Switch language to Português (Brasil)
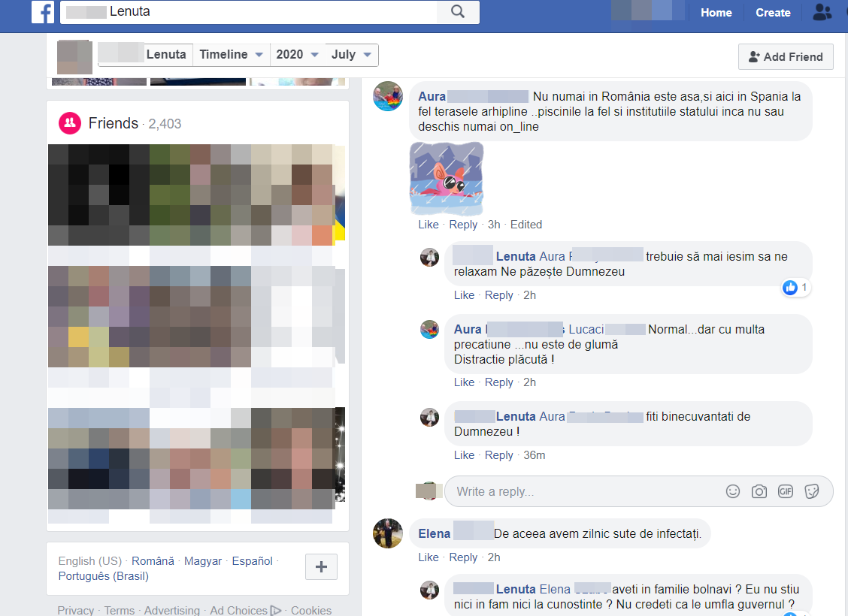Viewport: 848px width, 616px height. pyautogui.click(x=103, y=576)
